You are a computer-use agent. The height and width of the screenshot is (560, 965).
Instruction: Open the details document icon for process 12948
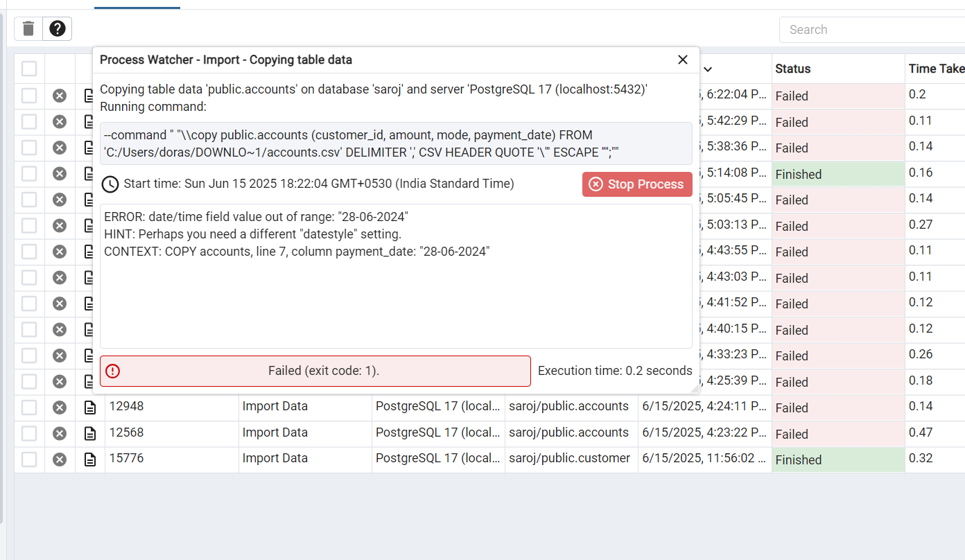90,407
